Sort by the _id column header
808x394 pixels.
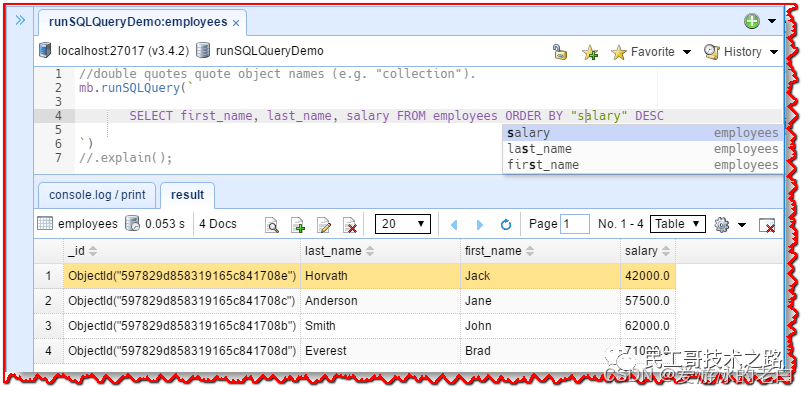[x=182, y=251]
